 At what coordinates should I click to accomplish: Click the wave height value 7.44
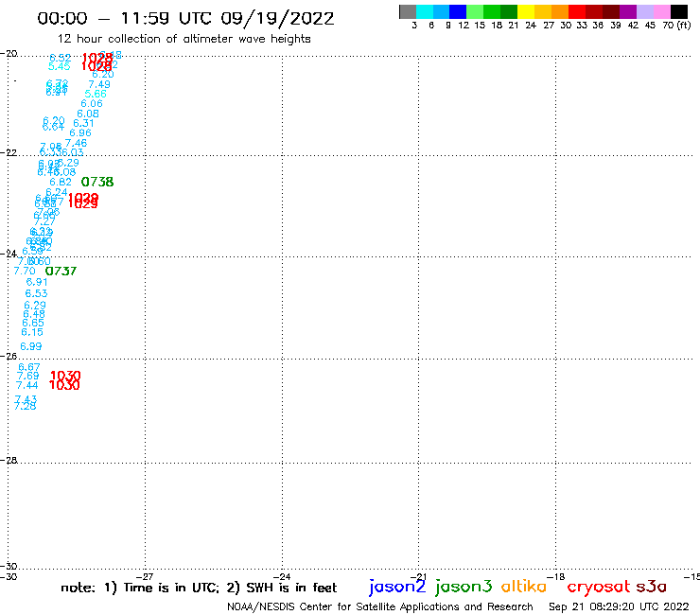pos(26,385)
